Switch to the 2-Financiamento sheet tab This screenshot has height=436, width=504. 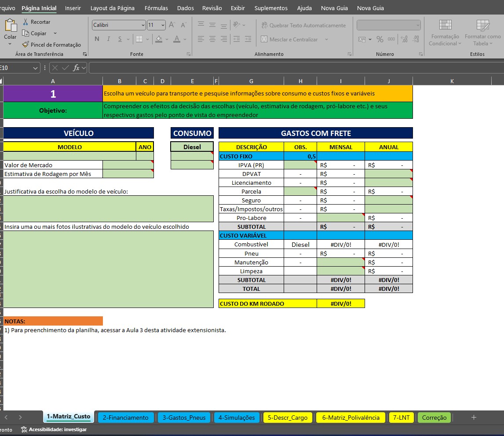click(x=125, y=418)
